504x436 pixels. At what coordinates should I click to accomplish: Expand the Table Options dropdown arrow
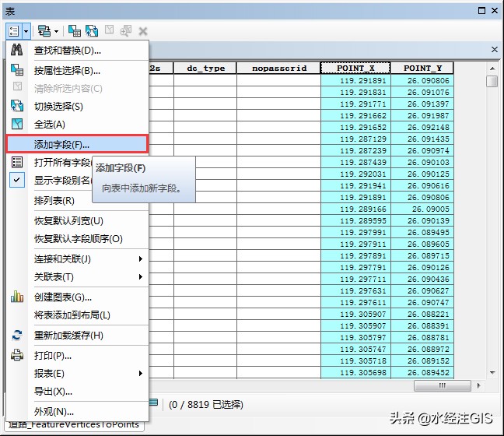[x=26, y=31]
